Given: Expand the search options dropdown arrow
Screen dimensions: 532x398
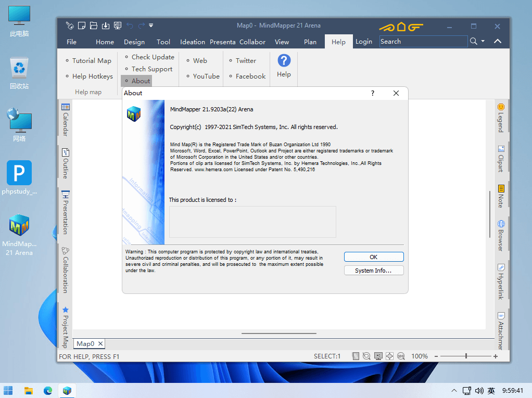Looking at the screenshot, I should [x=483, y=41].
